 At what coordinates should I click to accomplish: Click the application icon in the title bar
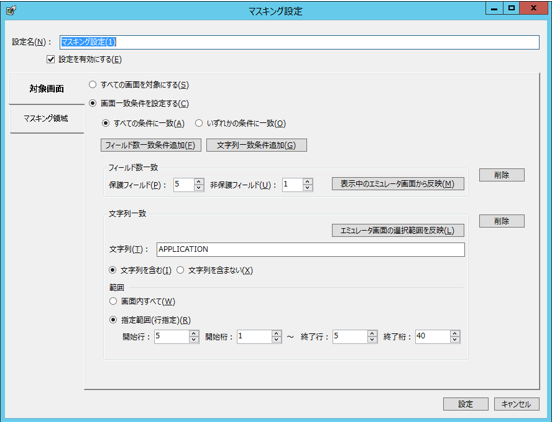pos(11,11)
